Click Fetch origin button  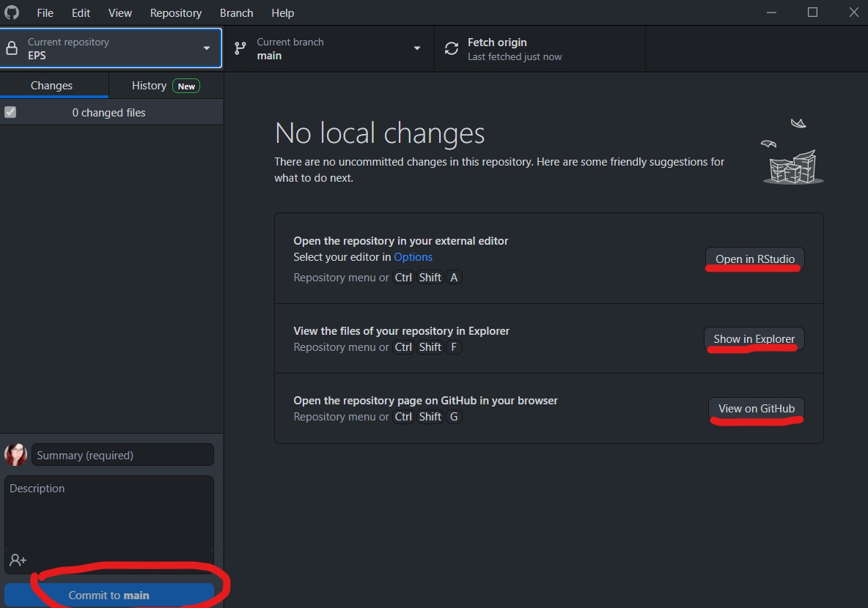point(540,48)
